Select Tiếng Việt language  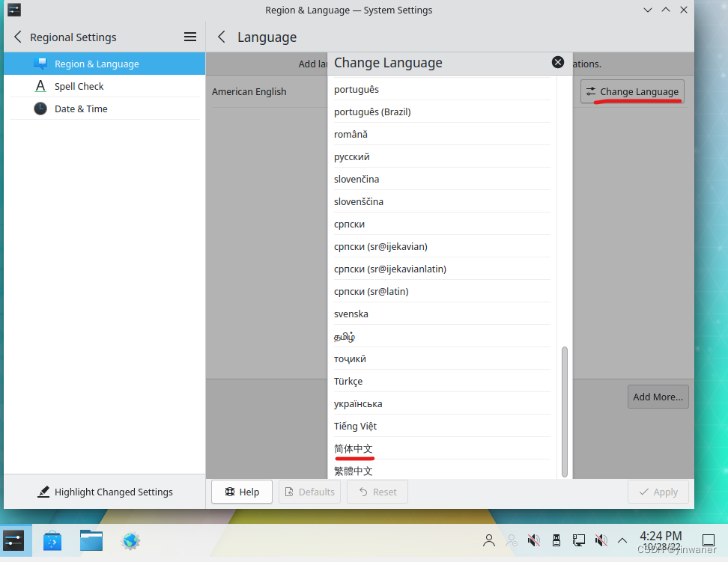[442, 426]
